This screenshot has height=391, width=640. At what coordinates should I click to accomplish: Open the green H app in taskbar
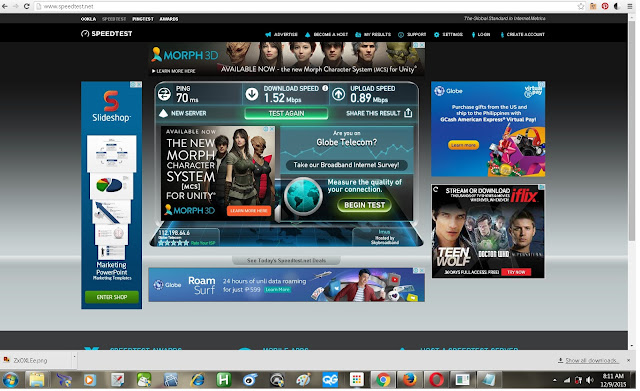(x=224, y=380)
